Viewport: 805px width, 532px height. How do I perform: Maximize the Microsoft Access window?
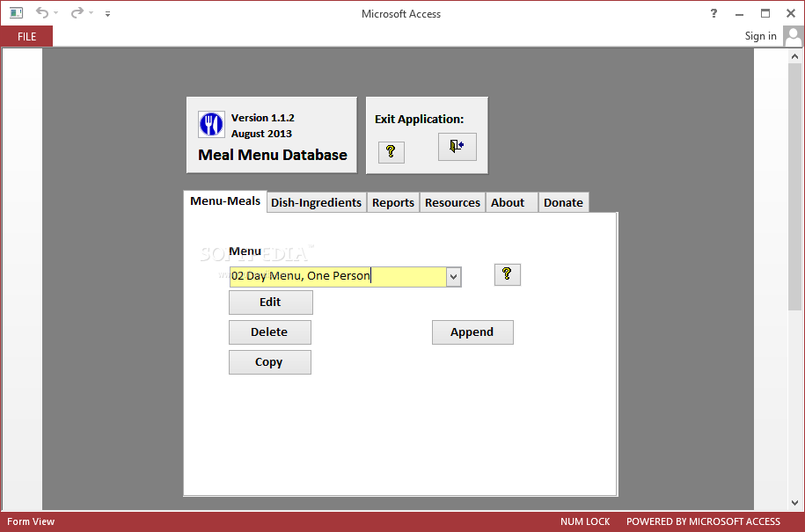765,13
